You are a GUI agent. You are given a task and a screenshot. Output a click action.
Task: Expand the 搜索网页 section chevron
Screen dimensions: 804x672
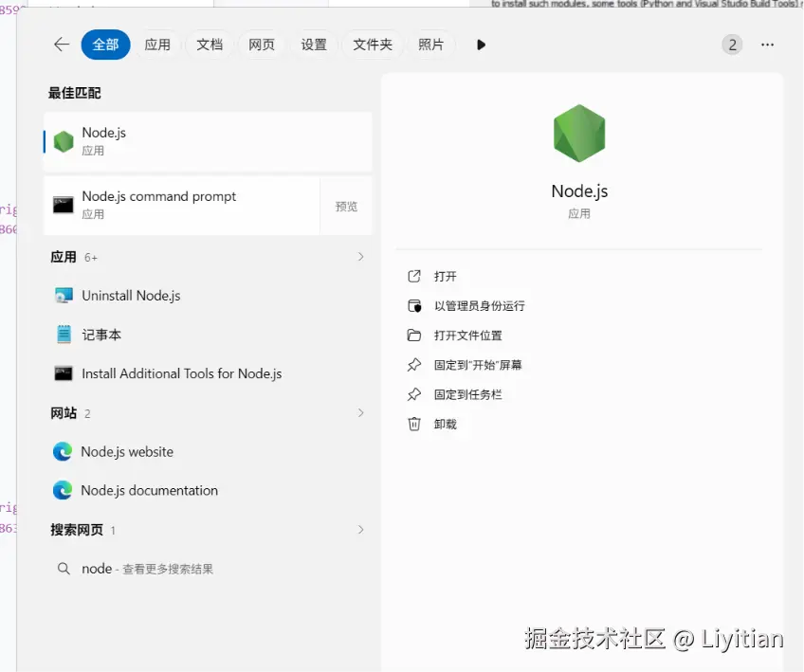[361, 530]
